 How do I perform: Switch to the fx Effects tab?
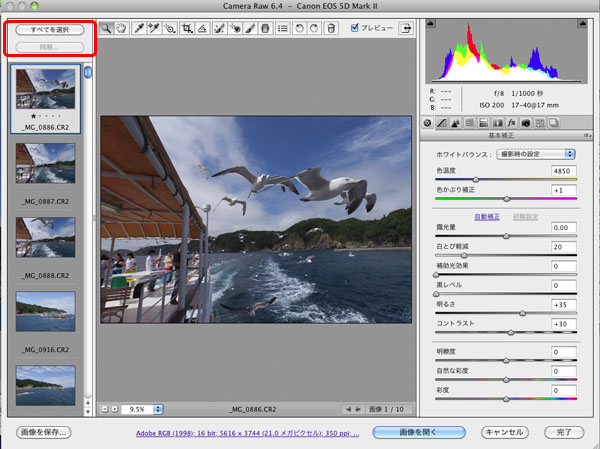510,122
